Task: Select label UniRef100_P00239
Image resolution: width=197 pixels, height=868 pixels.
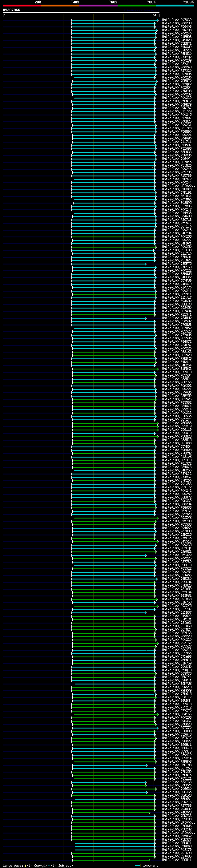Action: coord(176,60)
